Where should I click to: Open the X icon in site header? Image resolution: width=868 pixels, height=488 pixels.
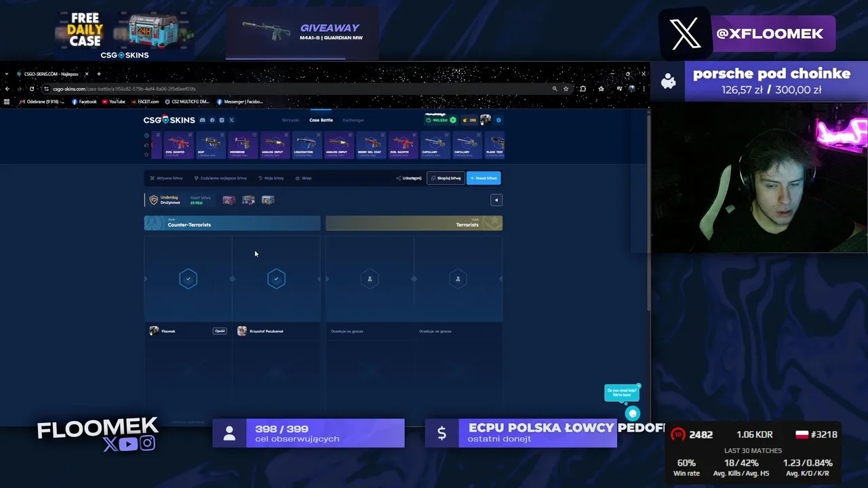pyautogui.click(x=231, y=120)
